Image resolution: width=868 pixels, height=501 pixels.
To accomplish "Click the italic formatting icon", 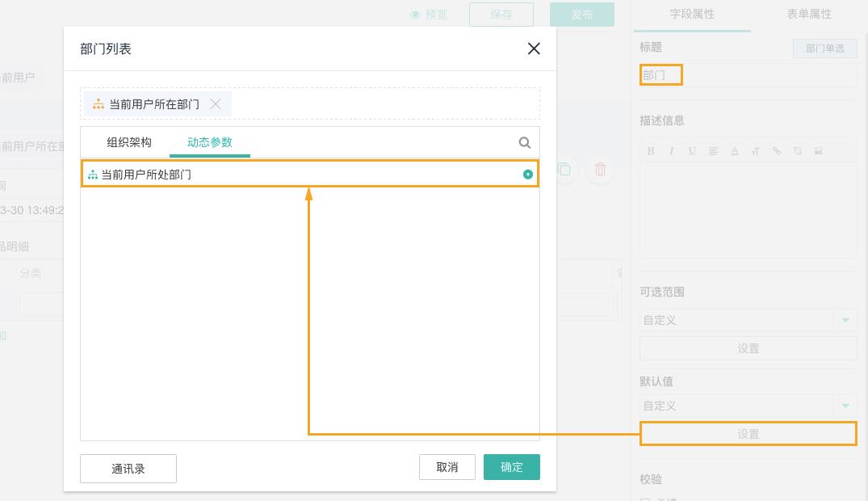I will click(671, 151).
